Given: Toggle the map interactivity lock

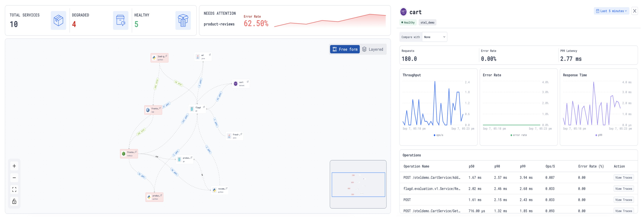Looking at the screenshot, I should pyautogui.click(x=14, y=201).
